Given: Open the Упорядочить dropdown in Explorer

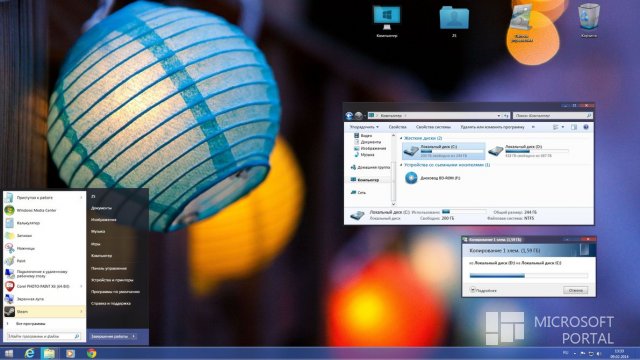Looking at the screenshot, I should click(364, 127).
